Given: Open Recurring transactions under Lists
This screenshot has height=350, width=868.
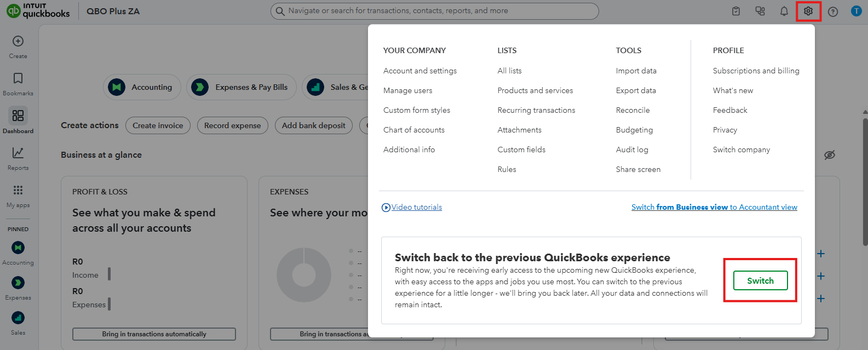Looking at the screenshot, I should (x=536, y=110).
